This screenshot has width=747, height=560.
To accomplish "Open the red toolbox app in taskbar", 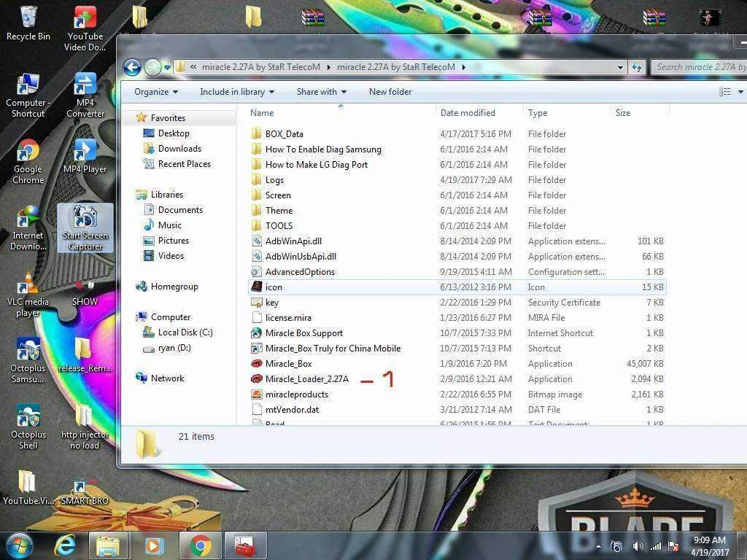I will pos(245,545).
